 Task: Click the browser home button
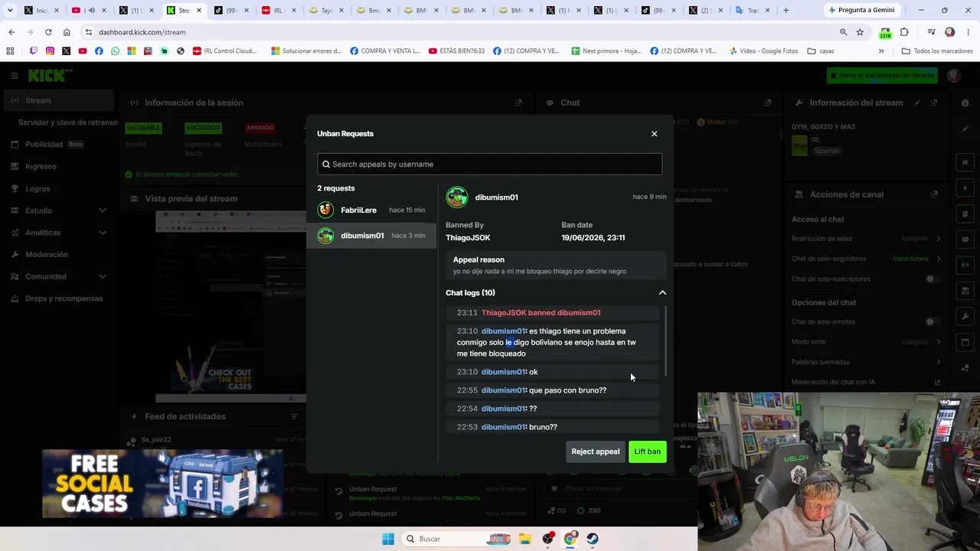67,32
